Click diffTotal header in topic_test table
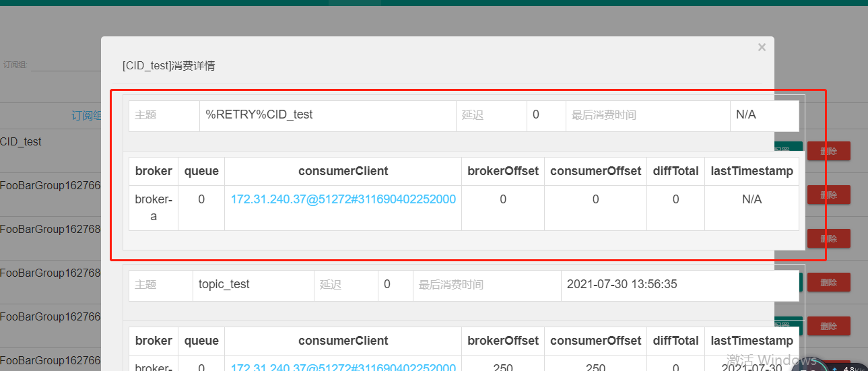Image resolution: width=868 pixels, height=371 pixels. click(675, 341)
